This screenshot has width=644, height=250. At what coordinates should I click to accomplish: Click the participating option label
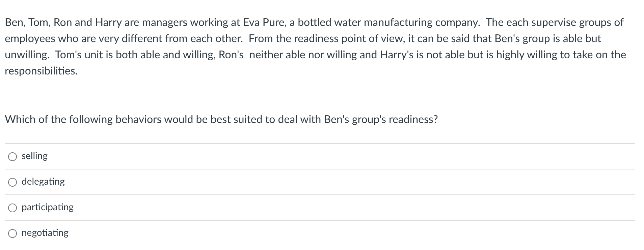coord(47,207)
